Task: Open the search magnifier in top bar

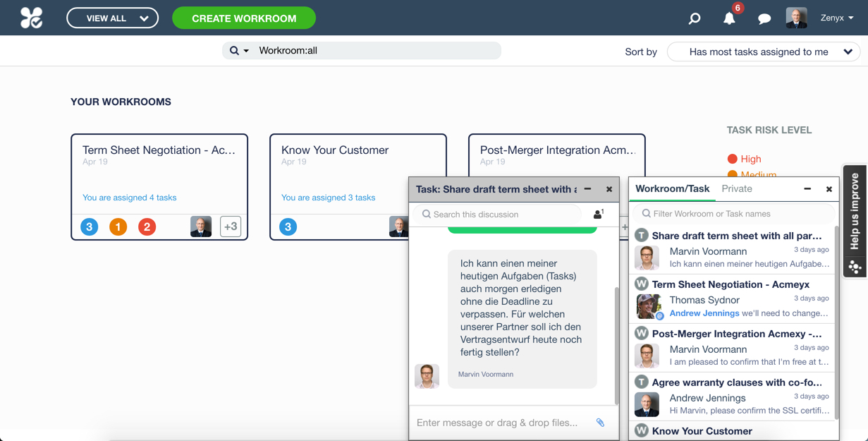Action: pos(695,18)
